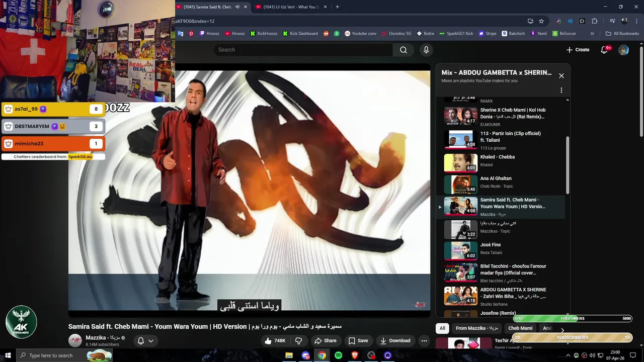Image resolution: width=644 pixels, height=362 pixels.
Task: Save the video to a playlist
Action: coord(358,340)
